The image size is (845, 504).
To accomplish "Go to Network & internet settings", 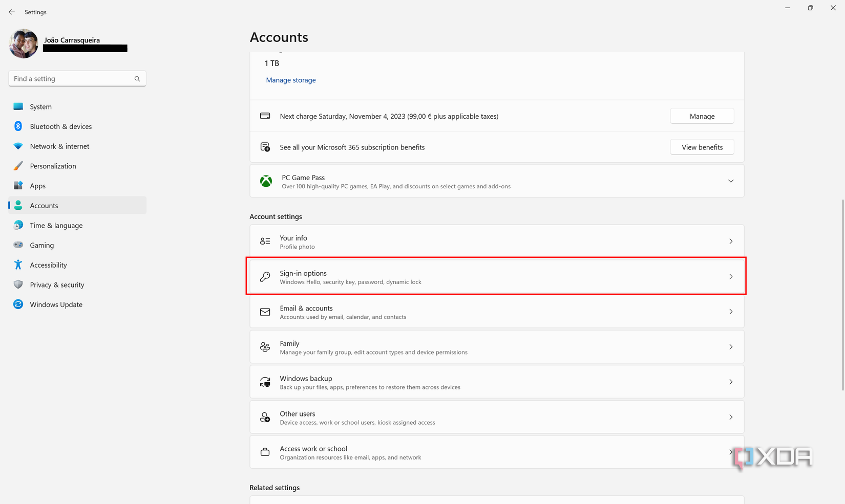I will pyautogui.click(x=77, y=146).
